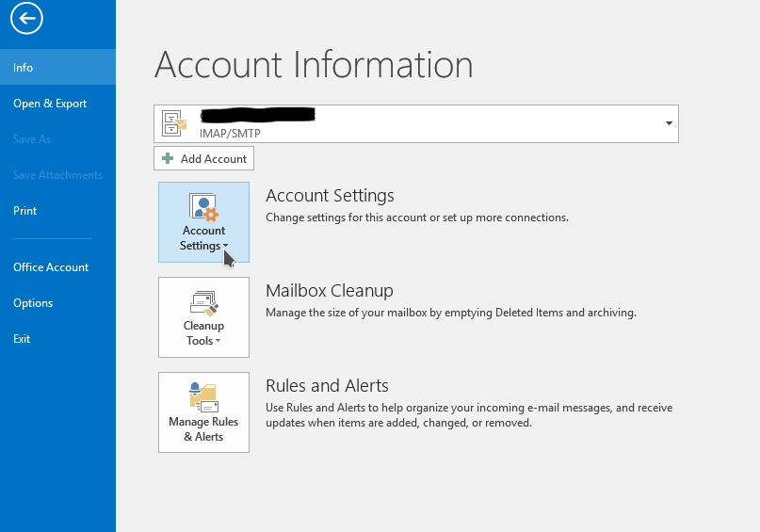Viewport: 760px width, 532px height.
Task: Click the Save As sidebar item
Action: 32,139
